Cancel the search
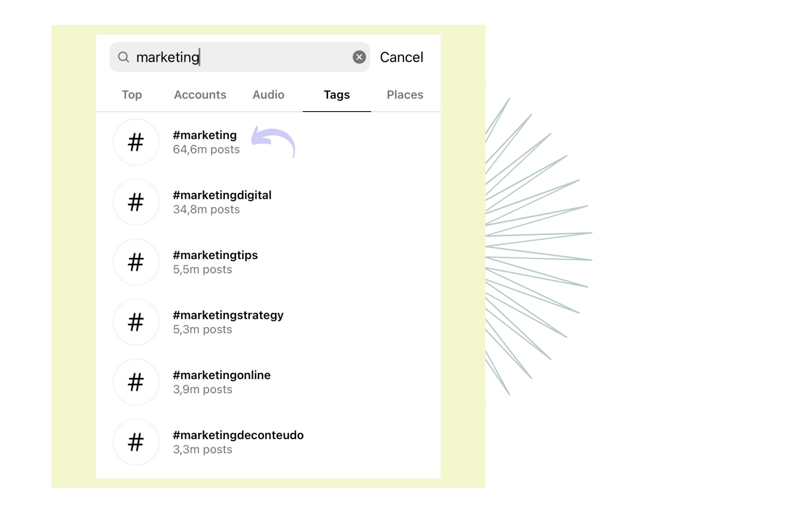Screen dimensions: 812x513 401,57
